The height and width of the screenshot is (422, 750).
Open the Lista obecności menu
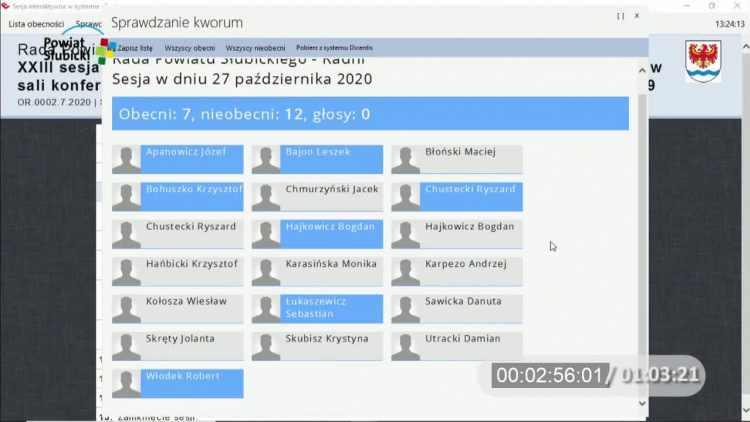tap(36, 23)
